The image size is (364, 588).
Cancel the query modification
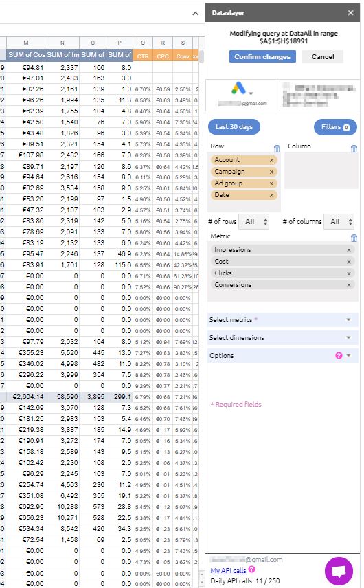(x=323, y=56)
